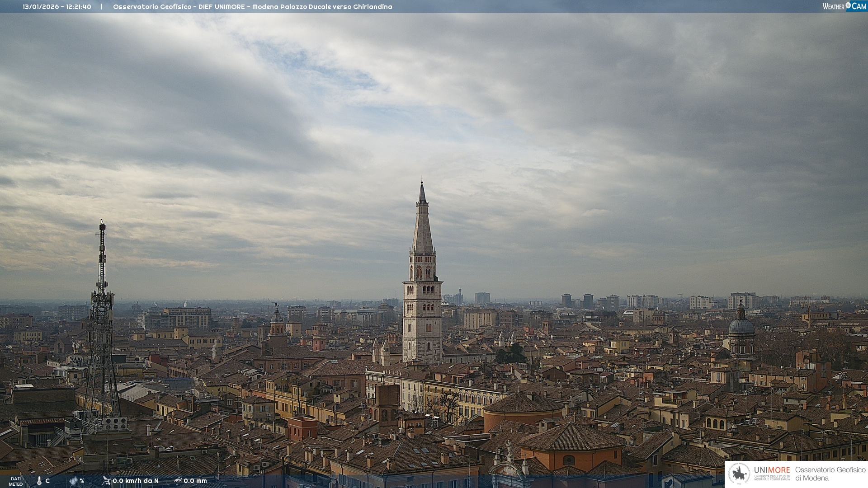
Task: Click the WeatherCam logo
Action: point(844,6)
